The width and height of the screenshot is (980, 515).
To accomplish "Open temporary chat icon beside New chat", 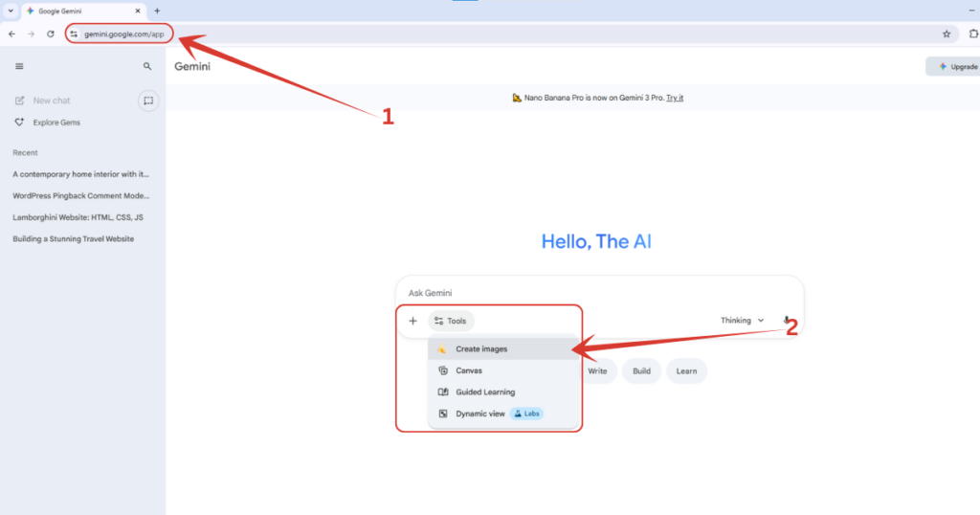I will click(148, 101).
